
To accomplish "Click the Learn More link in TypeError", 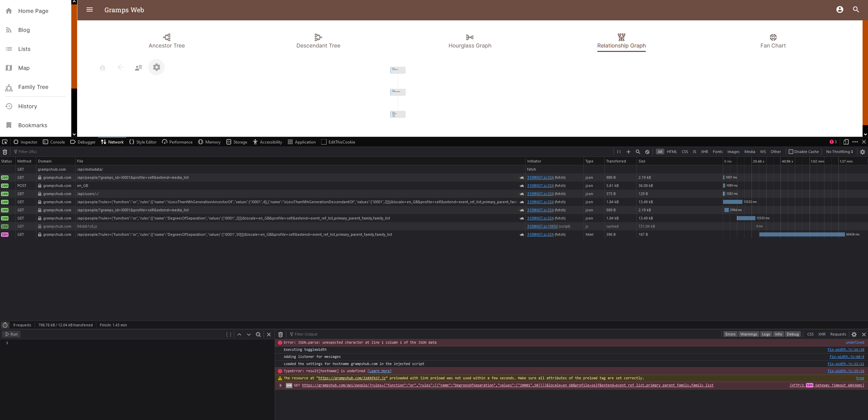I will 379,371.
